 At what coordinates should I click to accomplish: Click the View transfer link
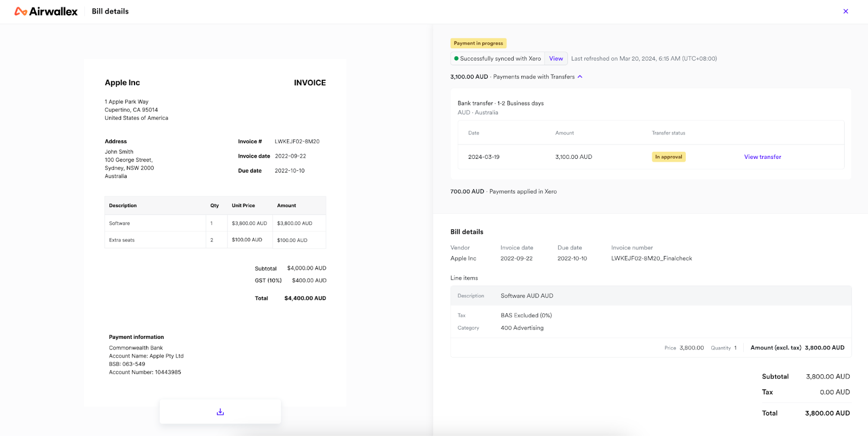(762, 157)
